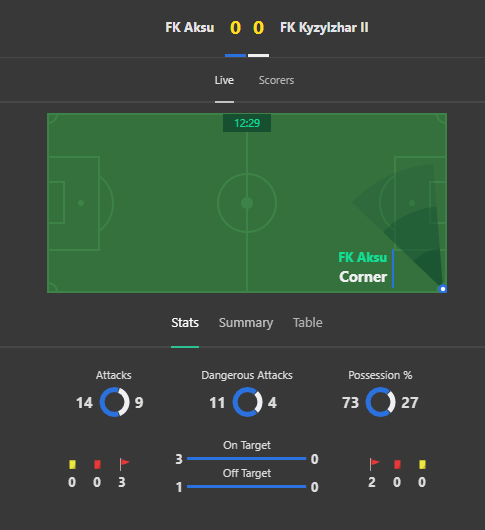The image size is (485, 530).
Task: Click FK Aksu's corner flag icon
Action: tap(124, 464)
